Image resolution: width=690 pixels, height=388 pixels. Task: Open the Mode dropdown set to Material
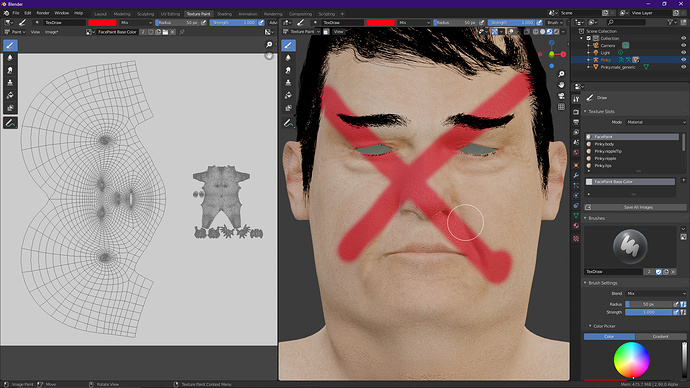[656, 122]
